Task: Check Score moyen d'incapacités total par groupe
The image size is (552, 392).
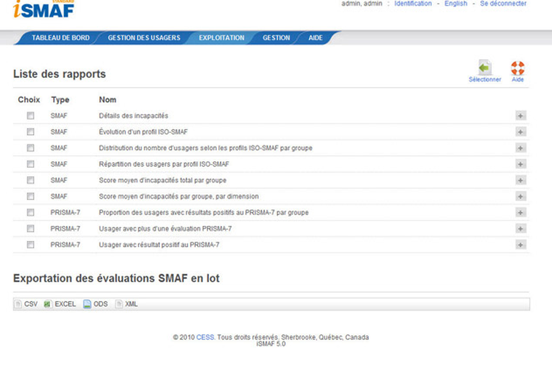Action: [30, 180]
